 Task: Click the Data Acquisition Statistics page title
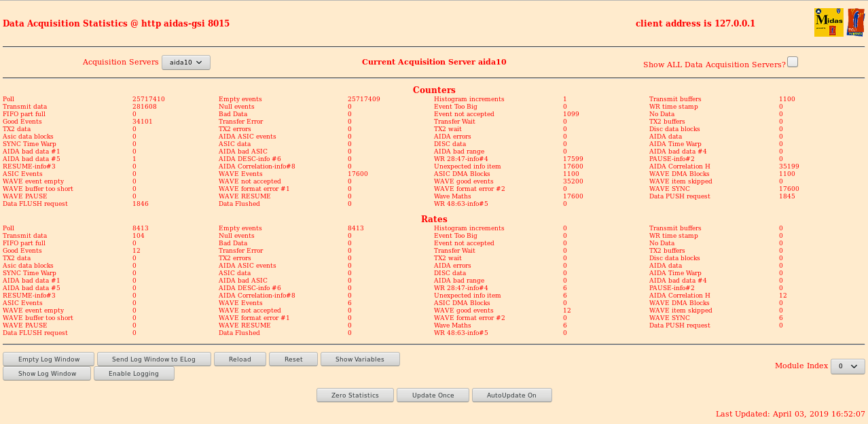coord(116,24)
